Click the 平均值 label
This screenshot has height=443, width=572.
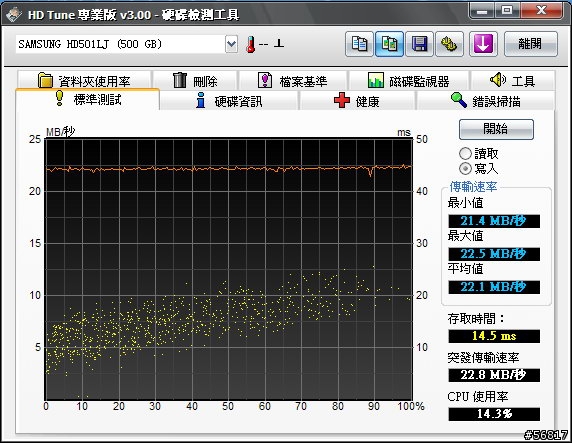point(465,269)
